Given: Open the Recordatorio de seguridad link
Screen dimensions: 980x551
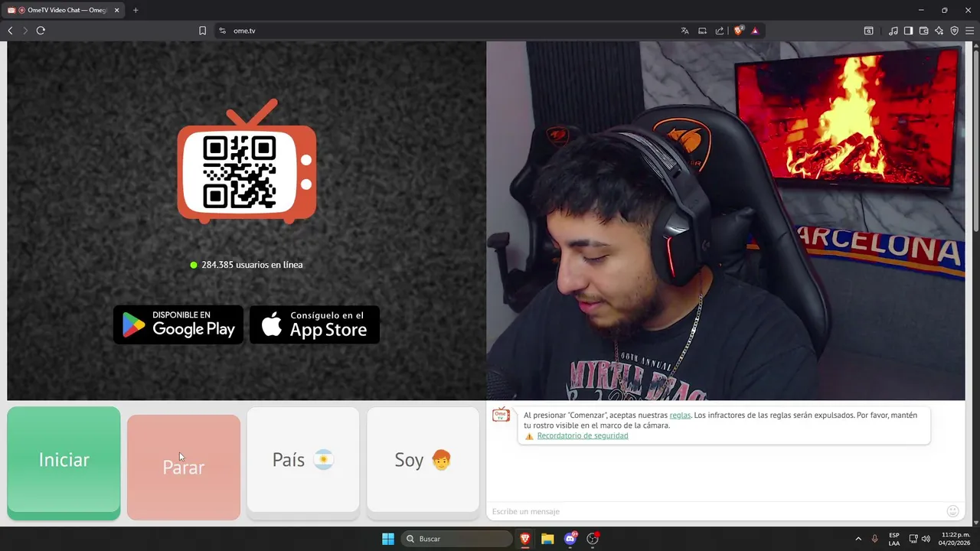Looking at the screenshot, I should pyautogui.click(x=583, y=435).
